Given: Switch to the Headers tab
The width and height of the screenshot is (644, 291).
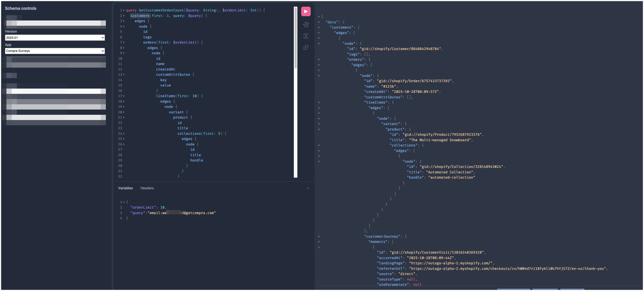Looking at the screenshot, I should (x=147, y=188).
